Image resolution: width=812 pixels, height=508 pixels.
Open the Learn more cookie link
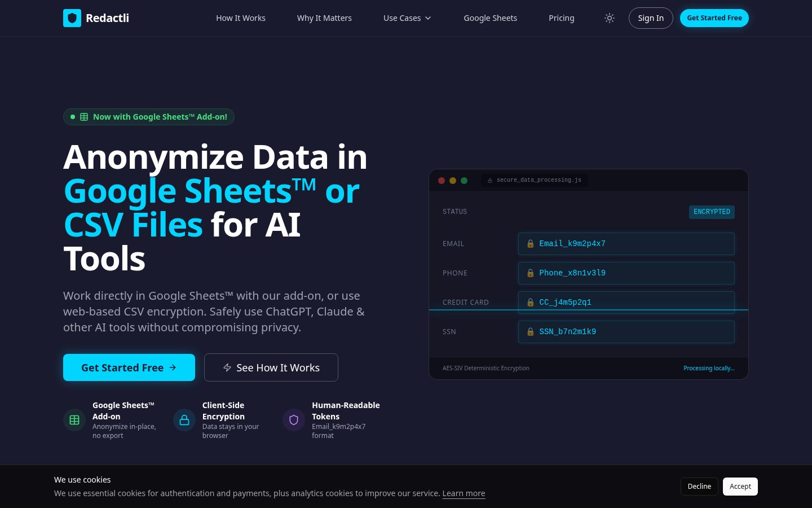pos(464,493)
